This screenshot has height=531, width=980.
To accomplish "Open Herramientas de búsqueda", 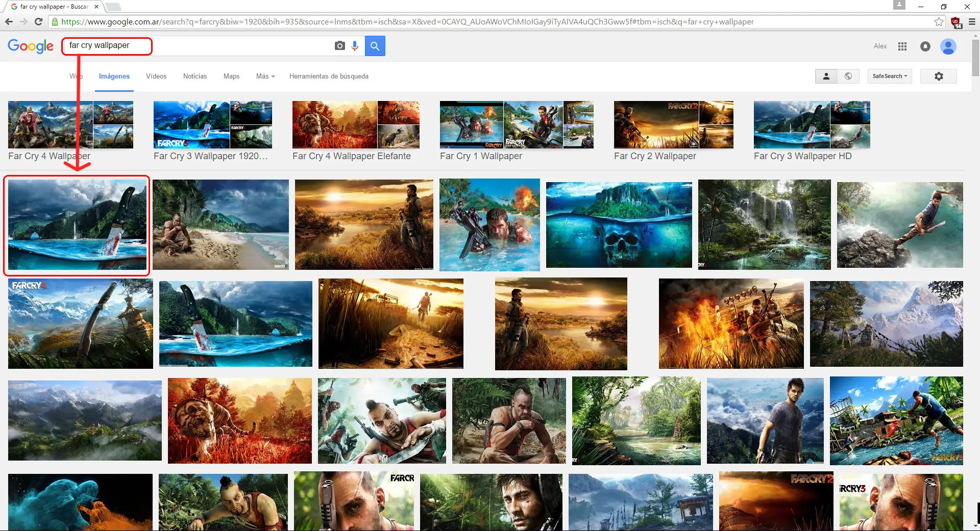I will point(329,76).
